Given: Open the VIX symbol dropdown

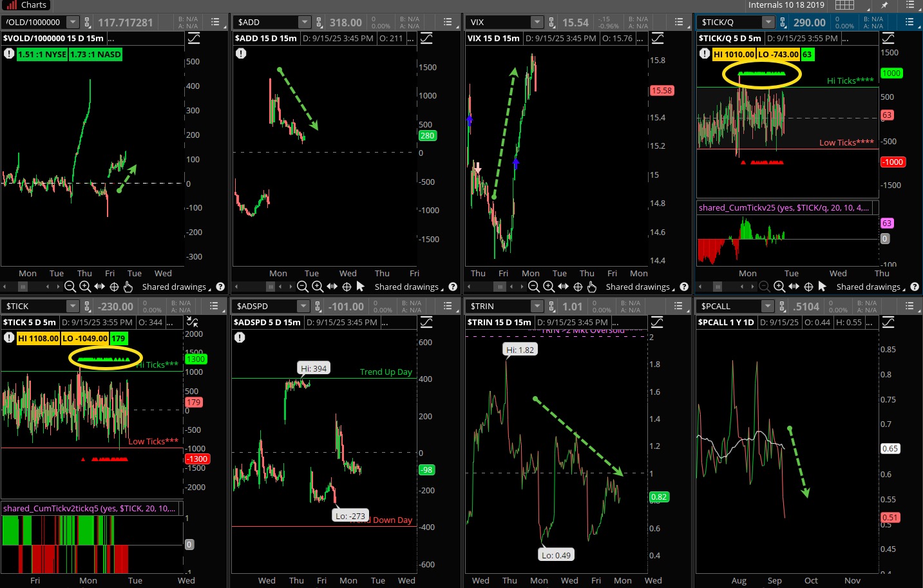Looking at the screenshot, I should coord(537,23).
